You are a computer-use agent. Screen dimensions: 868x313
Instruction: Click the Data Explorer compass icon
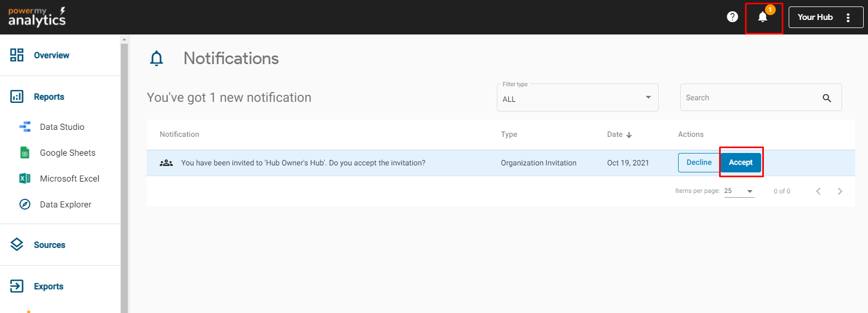click(x=25, y=204)
